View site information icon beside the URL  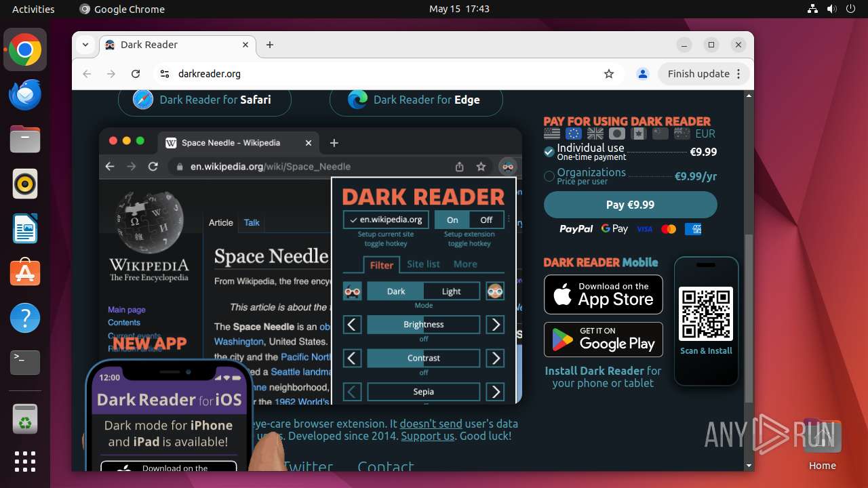point(164,74)
